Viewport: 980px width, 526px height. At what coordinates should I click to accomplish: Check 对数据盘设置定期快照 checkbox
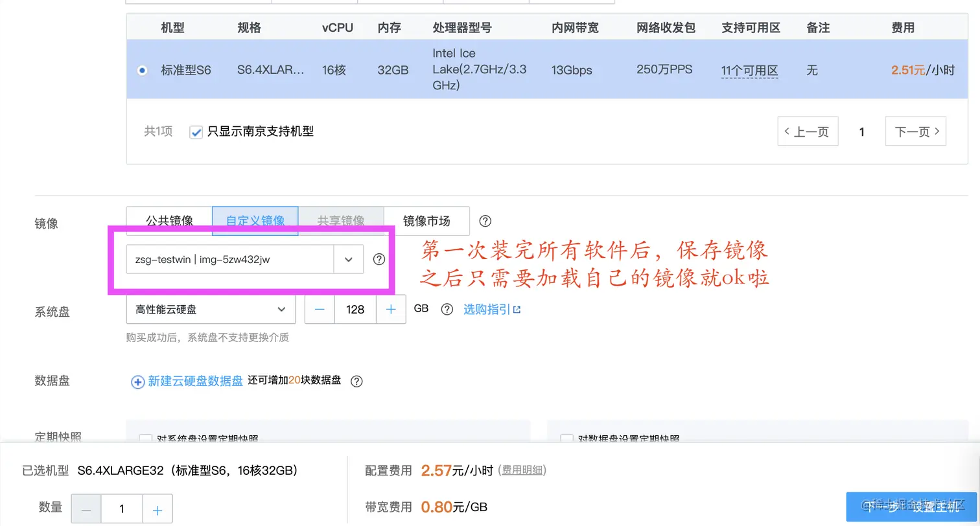coord(566,439)
